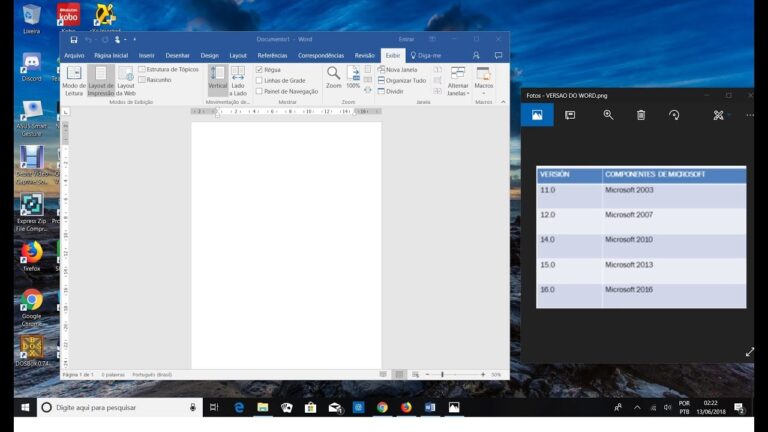Click the Save icon in Word's quick access toolbar

click(x=73, y=40)
